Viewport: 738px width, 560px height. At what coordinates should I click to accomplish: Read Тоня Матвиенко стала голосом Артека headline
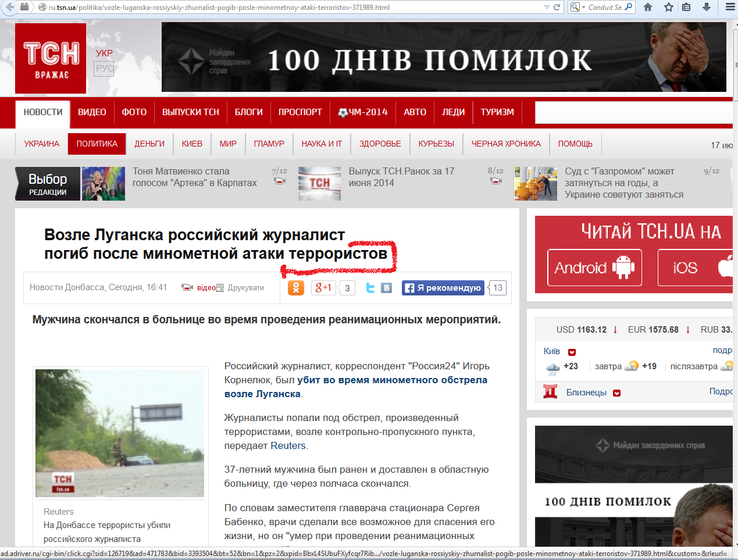point(195,177)
